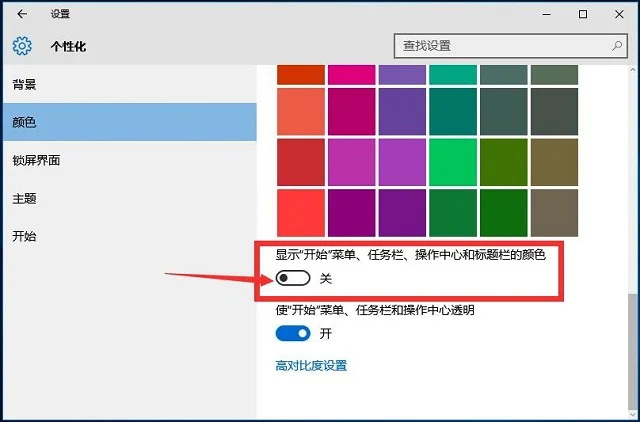640x422 pixels.
Task: Pick the dark teal swatch in second row
Action: click(453, 111)
